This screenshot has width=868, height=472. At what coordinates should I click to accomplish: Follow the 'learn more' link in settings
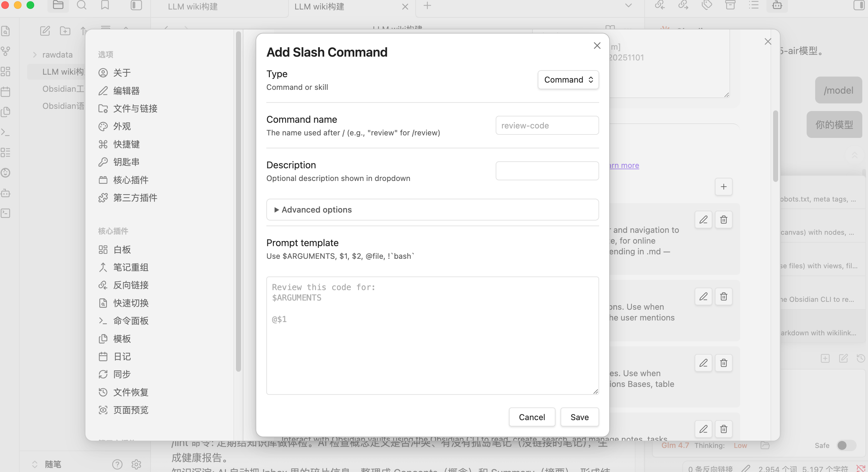[624, 165]
